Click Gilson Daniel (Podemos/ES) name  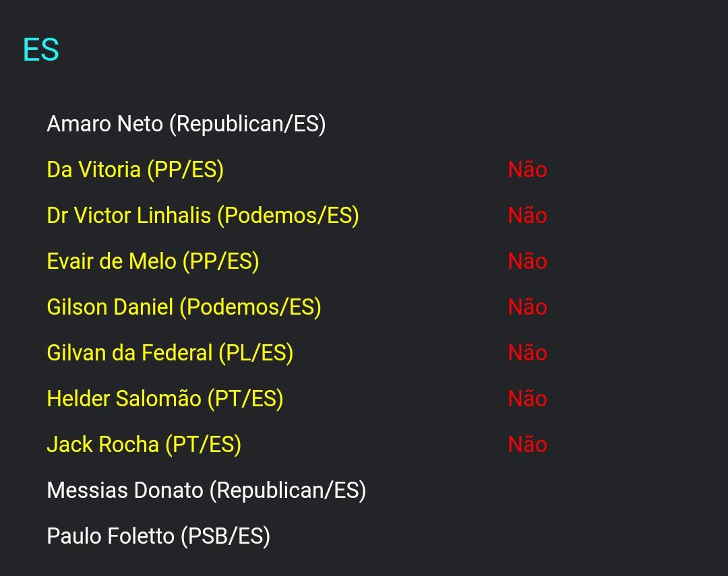(x=183, y=307)
